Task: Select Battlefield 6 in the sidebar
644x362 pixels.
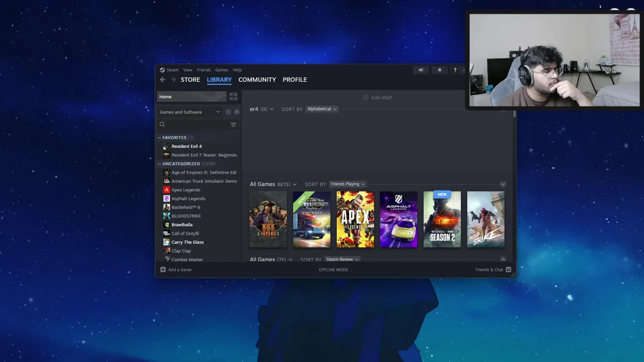Action: (x=186, y=207)
